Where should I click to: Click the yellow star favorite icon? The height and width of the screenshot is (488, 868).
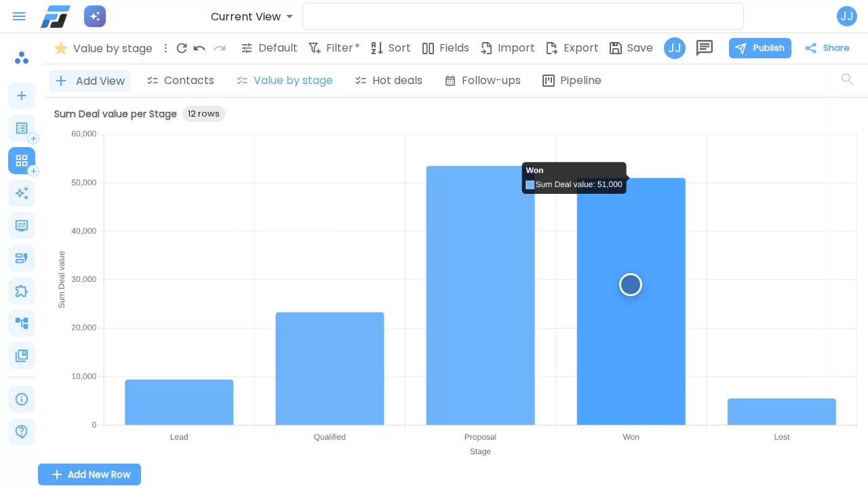point(60,48)
